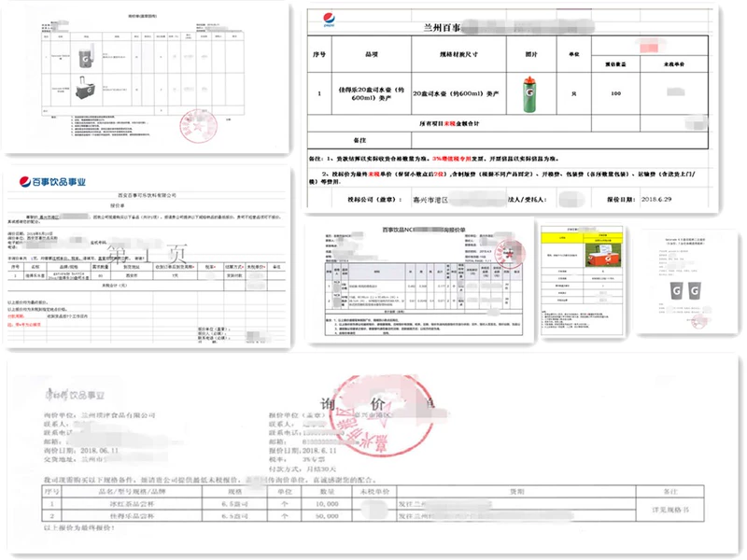
Task: Select the 佳得乐20盎司水壶 item cell
Action: [x=371, y=93]
